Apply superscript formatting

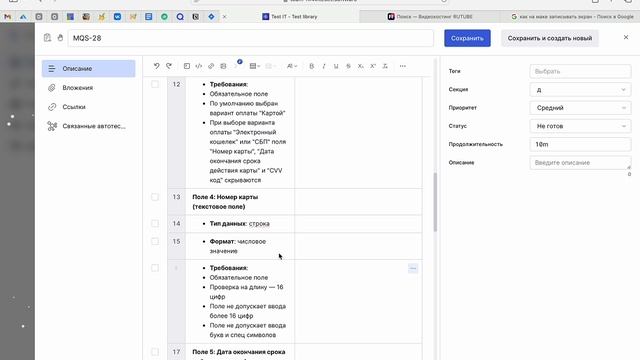pos(373,66)
